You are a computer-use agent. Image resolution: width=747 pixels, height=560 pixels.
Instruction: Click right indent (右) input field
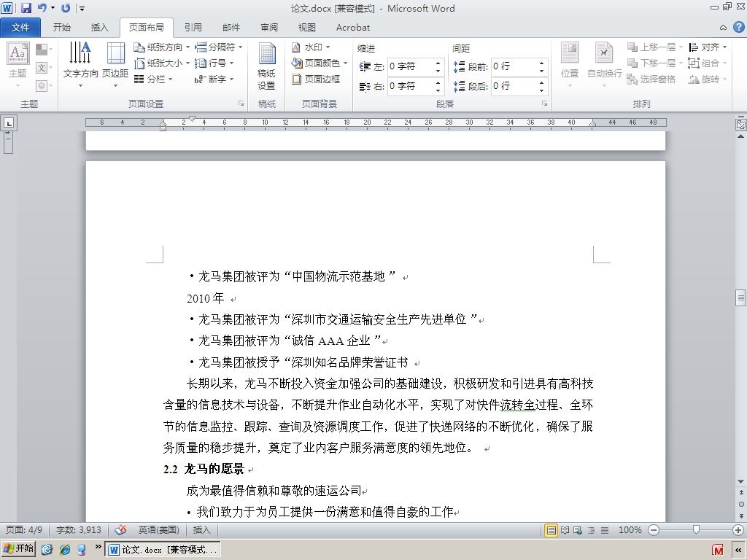pos(410,86)
